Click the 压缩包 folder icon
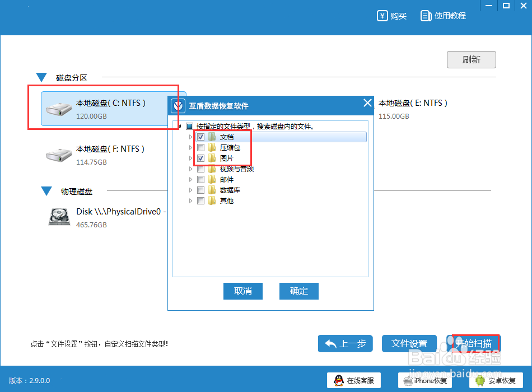 click(212, 147)
